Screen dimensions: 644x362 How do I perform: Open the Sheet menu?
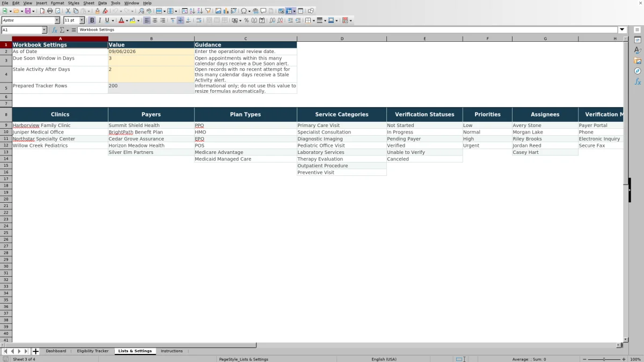[89, 3]
